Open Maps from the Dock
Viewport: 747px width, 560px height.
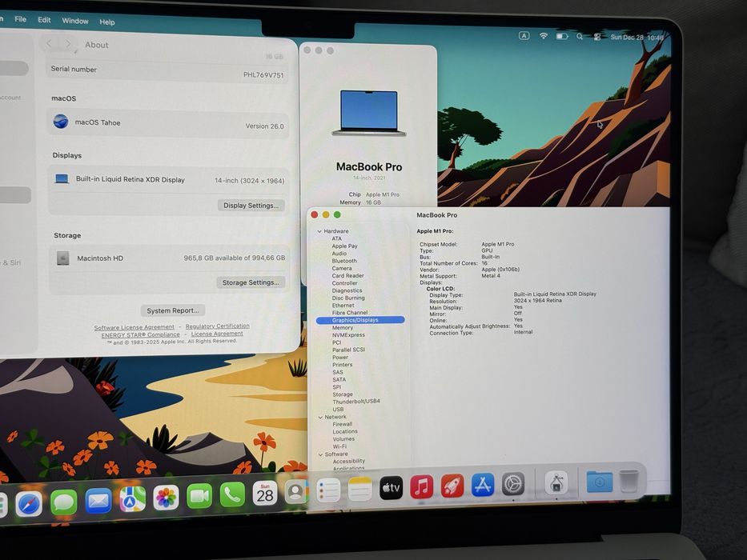tap(132, 499)
